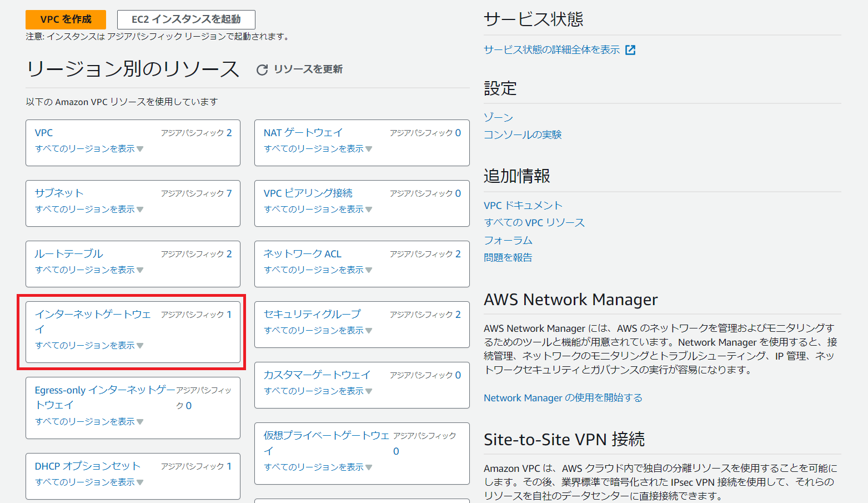Viewport: 868px width, 503px height.
Task: Open the ネットワーク ACL resource link
Action: (302, 254)
